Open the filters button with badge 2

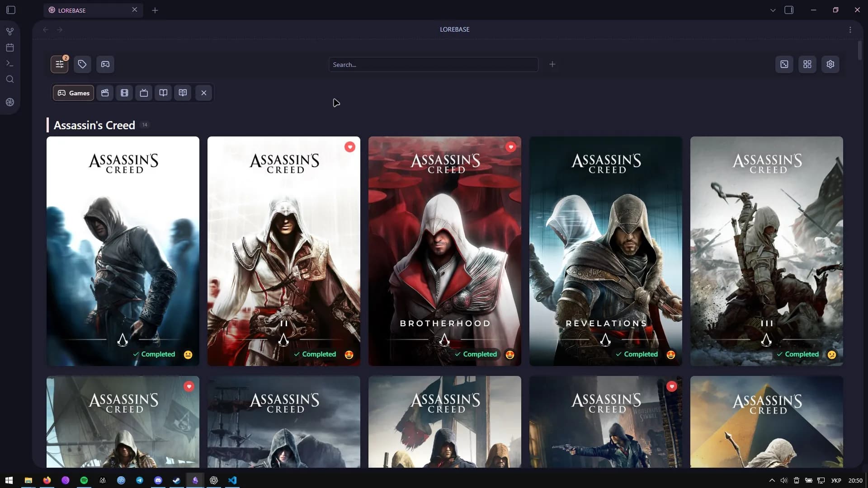pyautogui.click(x=59, y=64)
